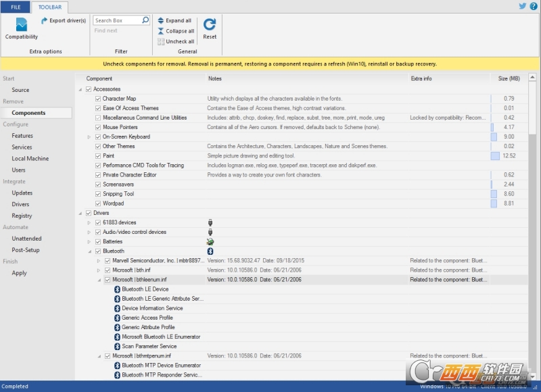Click Scan Parameter Service Bluetooth icon

[117, 347]
